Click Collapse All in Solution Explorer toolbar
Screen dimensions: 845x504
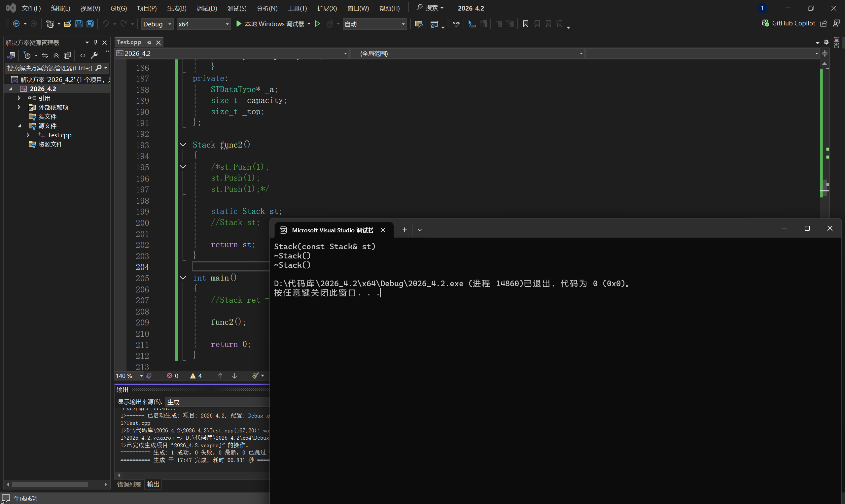click(56, 55)
